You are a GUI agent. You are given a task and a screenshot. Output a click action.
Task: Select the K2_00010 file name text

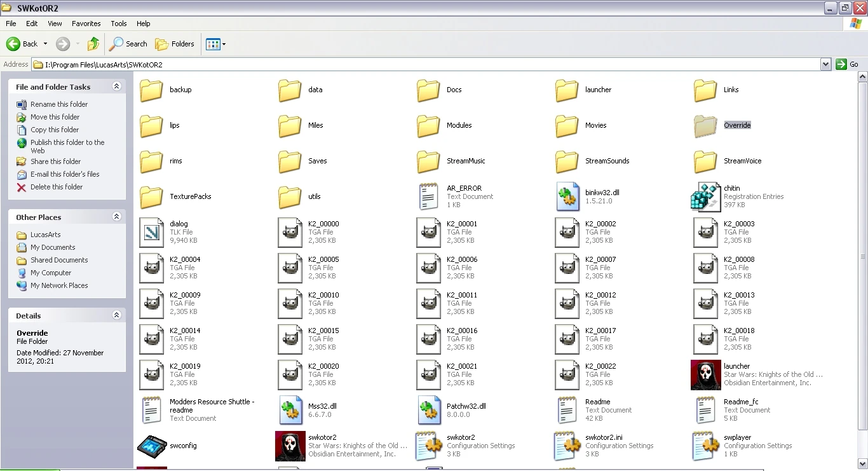point(323,295)
